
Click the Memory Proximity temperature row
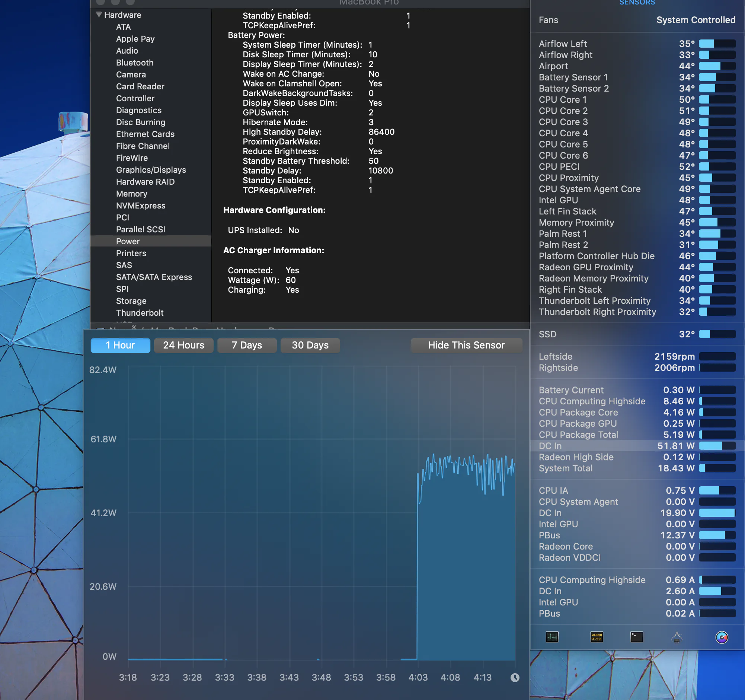click(x=637, y=222)
